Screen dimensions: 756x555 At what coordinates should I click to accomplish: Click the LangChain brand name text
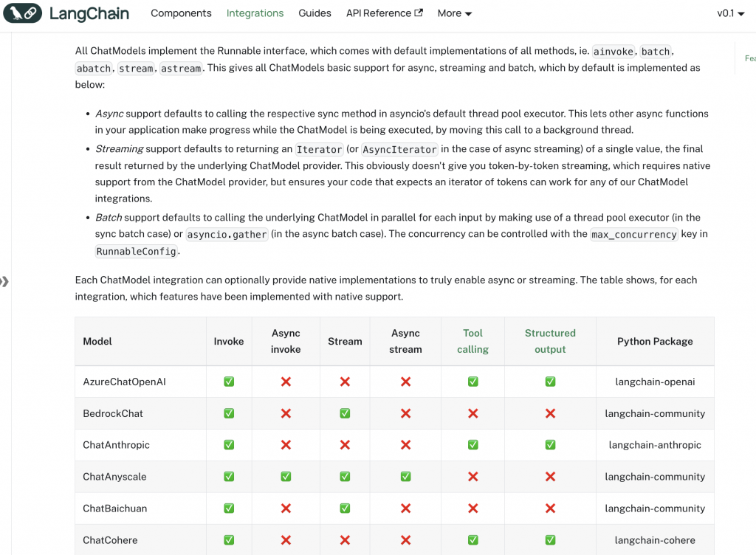(x=89, y=13)
